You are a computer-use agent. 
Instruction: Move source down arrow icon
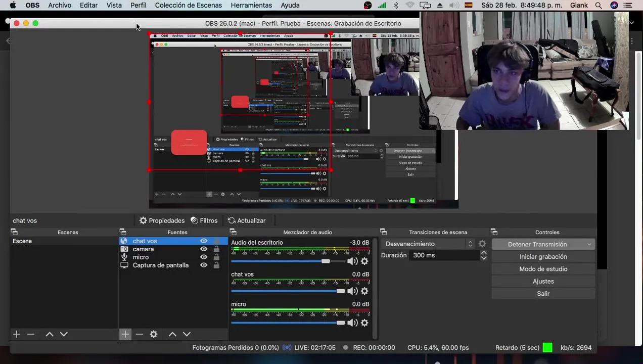coord(187,334)
